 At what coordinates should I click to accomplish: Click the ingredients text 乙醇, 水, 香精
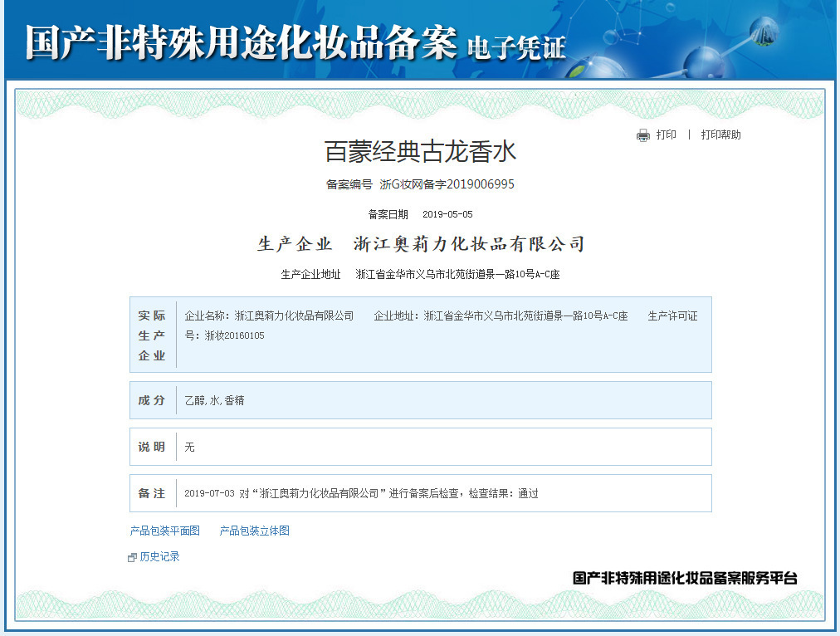(x=214, y=400)
